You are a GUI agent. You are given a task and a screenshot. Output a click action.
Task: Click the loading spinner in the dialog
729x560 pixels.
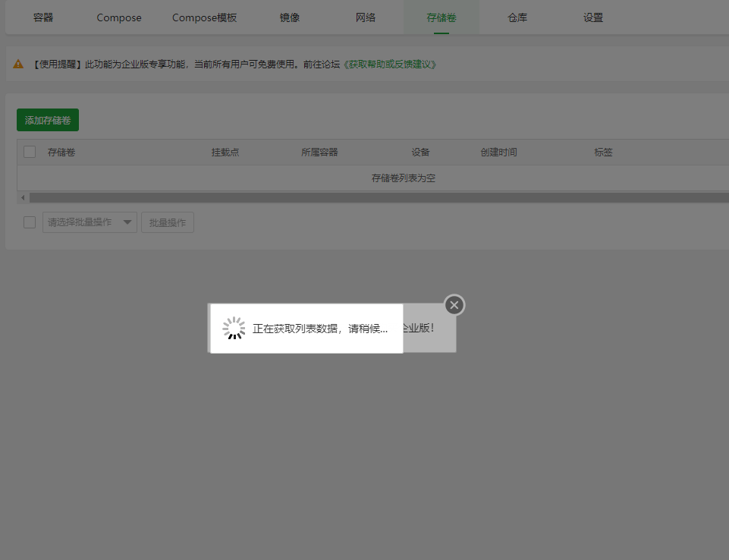click(234, 327)
